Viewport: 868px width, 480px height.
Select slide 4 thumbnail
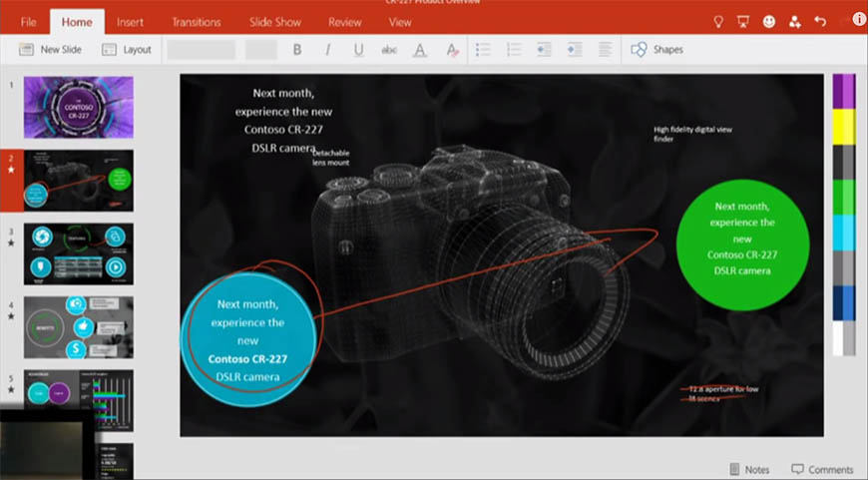point(79,327)
